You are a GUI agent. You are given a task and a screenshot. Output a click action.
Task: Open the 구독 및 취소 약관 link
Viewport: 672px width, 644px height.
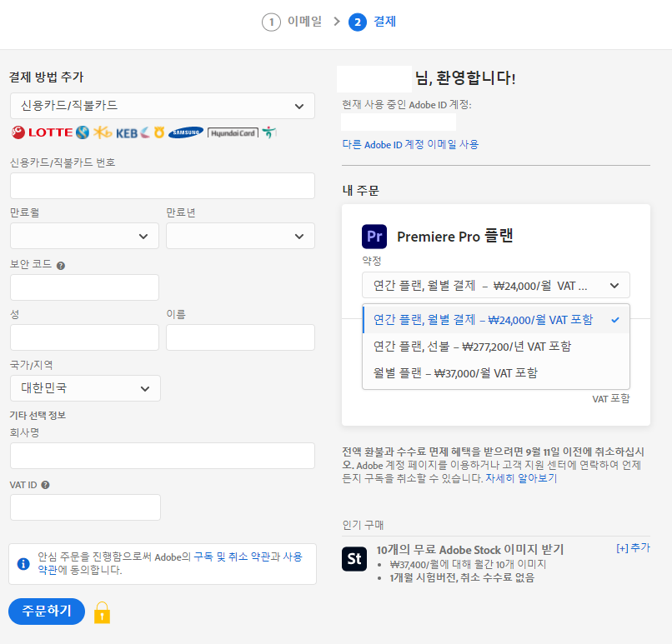pos(232,557)
